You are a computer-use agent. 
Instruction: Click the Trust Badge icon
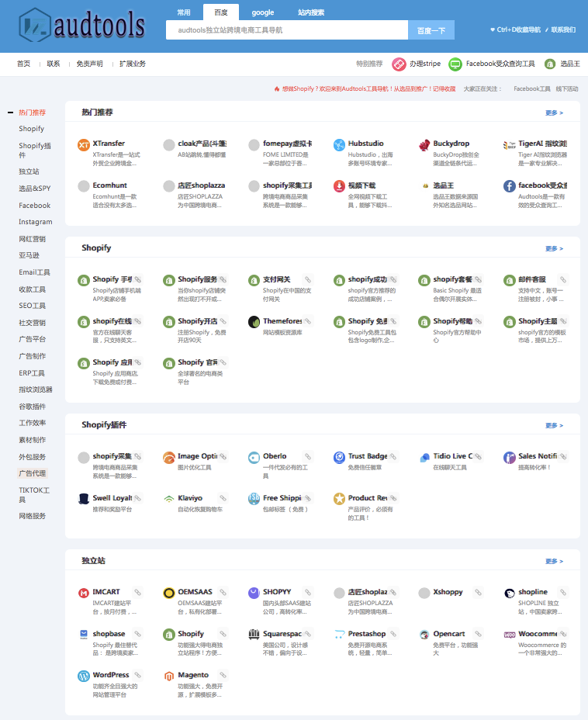(x=339, y=457)
